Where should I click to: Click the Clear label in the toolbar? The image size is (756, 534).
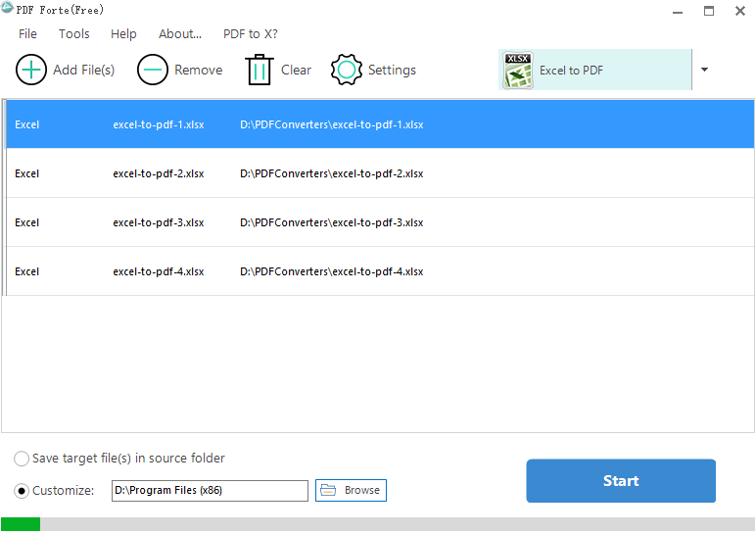click(x=296, y=70)
